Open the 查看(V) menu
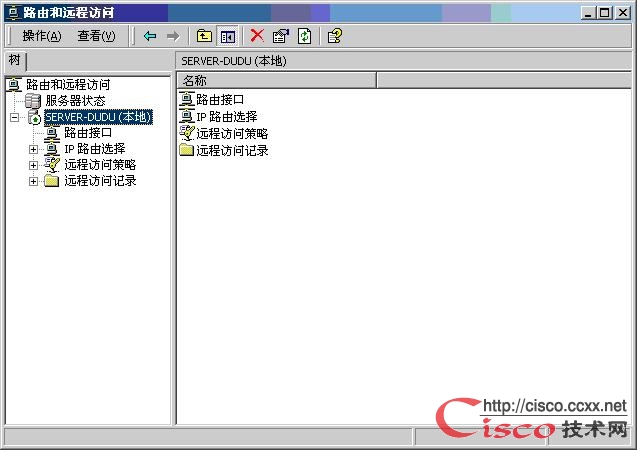Image resolution: width=637 pixels, height=450 pixels. point(96,36)
